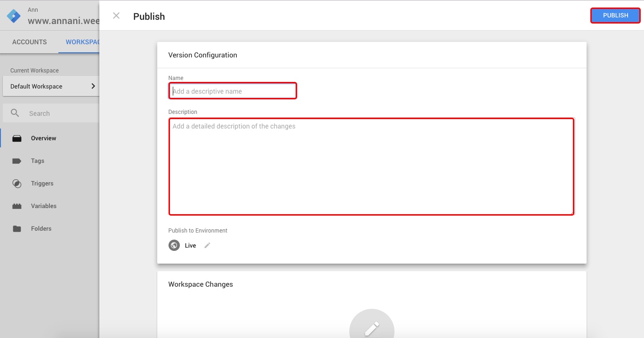Image resolution: width=644 pixels, height=338 pixels.
Task: Click the Overview briefcase icon
Action: coord(17,138)
